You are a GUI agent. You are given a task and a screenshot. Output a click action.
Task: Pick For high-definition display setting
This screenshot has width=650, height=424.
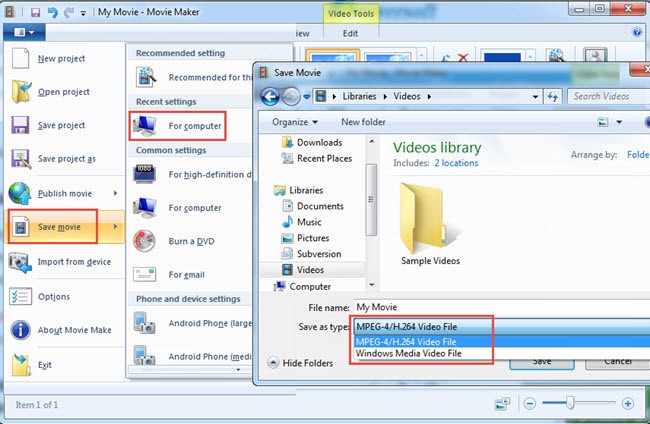click(x=191, y=174)
